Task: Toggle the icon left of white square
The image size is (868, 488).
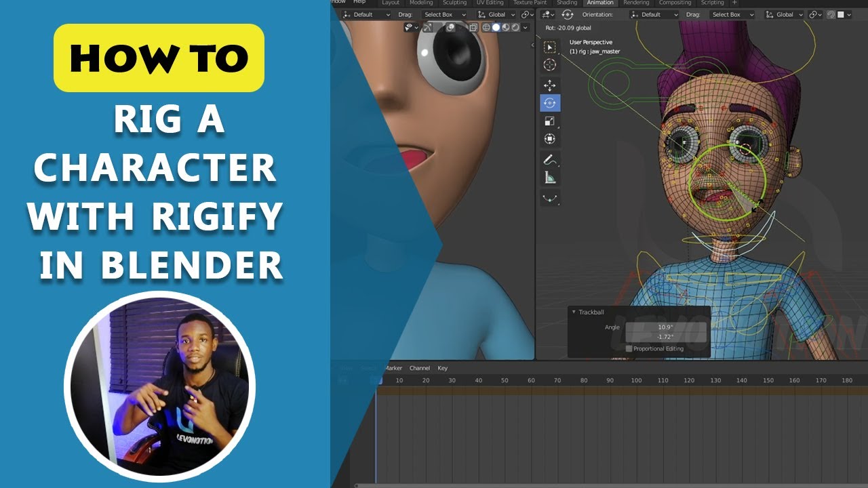Action: [x=831, y=14]
